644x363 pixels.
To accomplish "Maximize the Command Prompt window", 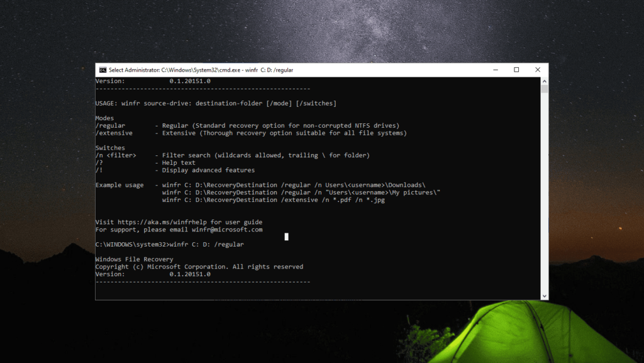I will coord(516,70).
